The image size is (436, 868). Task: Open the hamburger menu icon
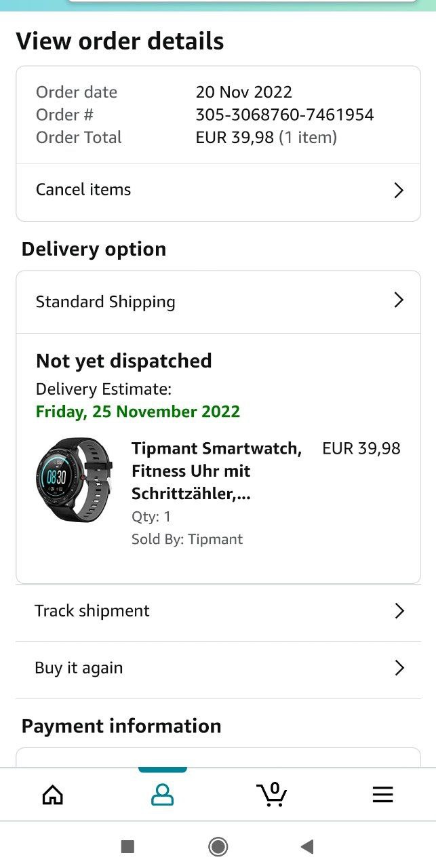382,795
